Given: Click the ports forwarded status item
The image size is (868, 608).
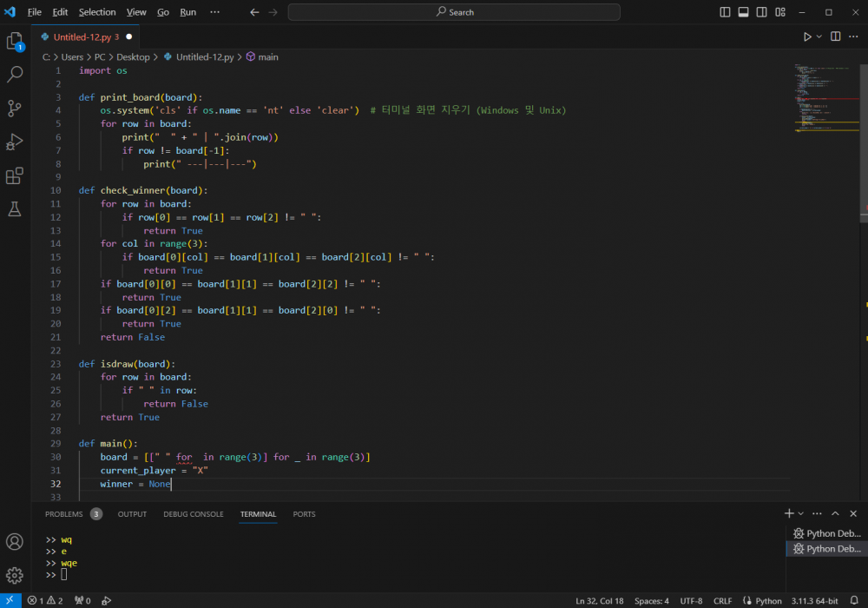Looking at the screenshot, I should point(82,600).
